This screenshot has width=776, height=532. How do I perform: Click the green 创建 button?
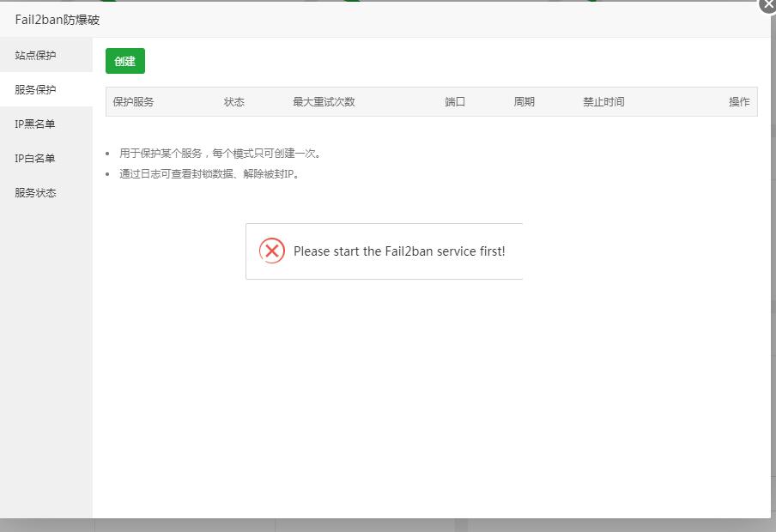tap(125, 61)
